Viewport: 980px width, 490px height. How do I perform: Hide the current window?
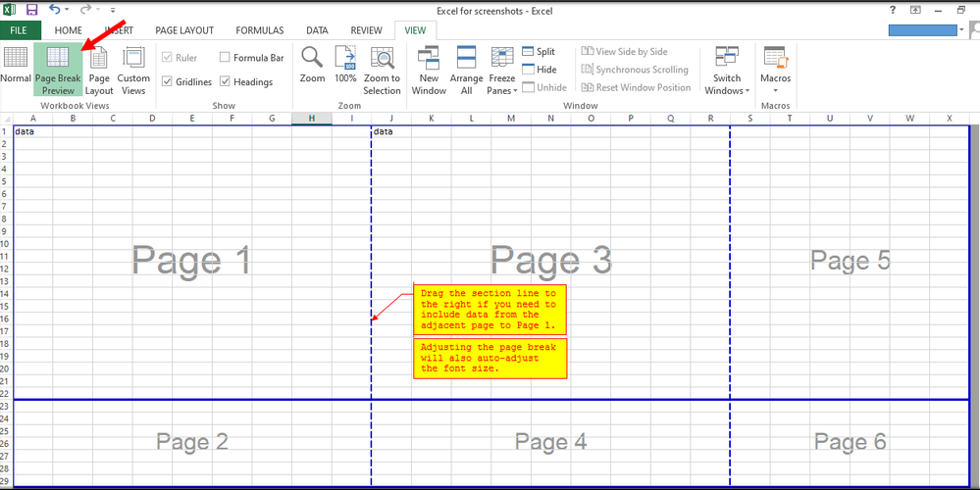[539, 70]
